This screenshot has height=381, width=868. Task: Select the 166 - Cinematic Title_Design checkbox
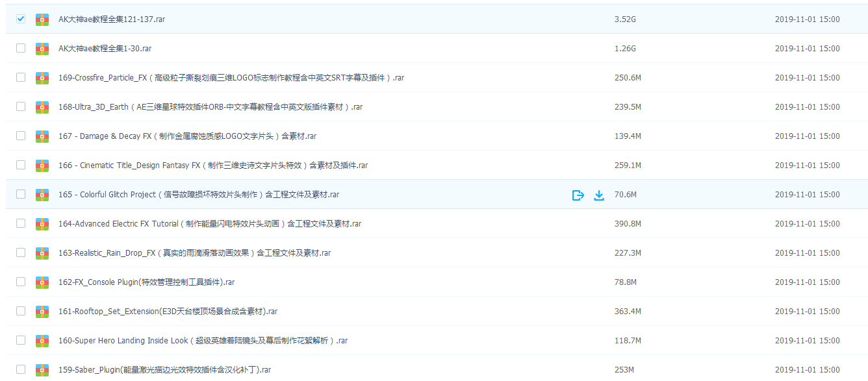(x=21, y=165)
